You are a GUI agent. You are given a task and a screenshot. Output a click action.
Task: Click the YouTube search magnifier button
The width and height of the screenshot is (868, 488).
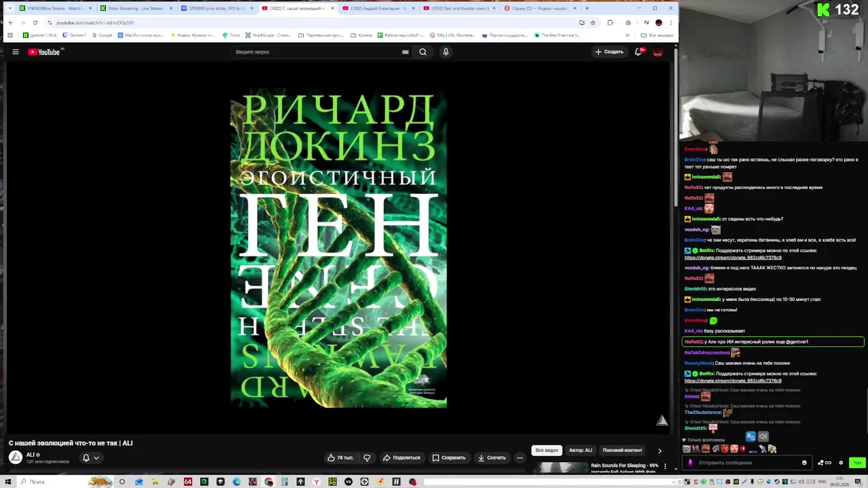coord(422,52)
